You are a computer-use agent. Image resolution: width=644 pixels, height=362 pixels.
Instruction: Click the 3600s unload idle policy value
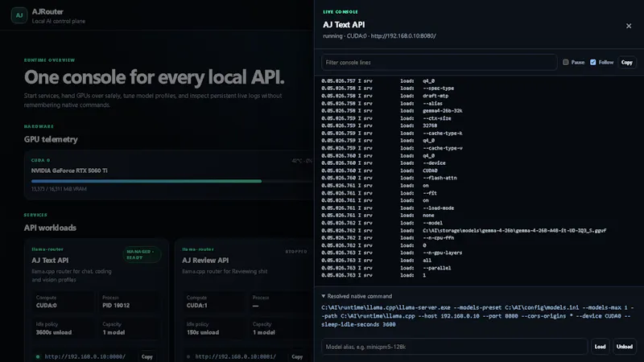(54, 332)
